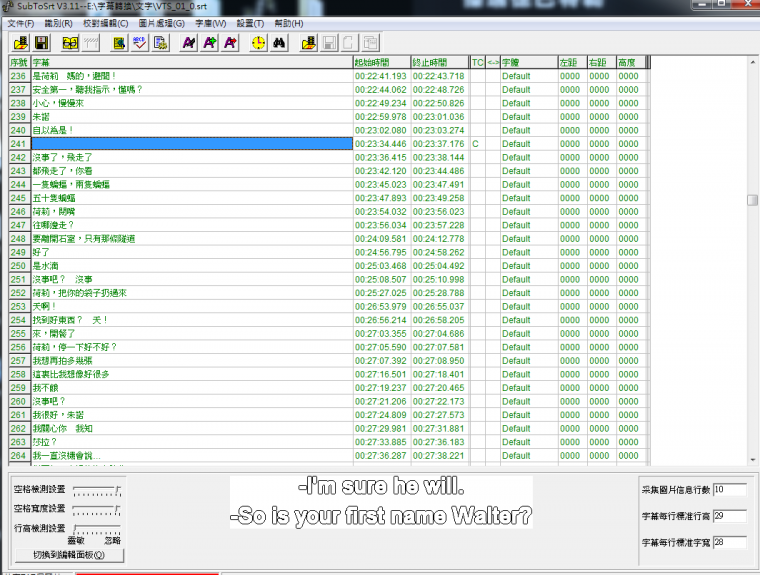Click the subtitle list scrollbar down arrow
Image resolution: width=760 pixels, height=575 pixels.
pos(752,460)
